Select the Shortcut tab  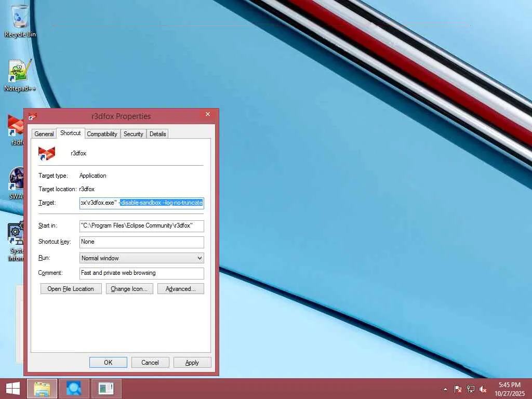70,133
